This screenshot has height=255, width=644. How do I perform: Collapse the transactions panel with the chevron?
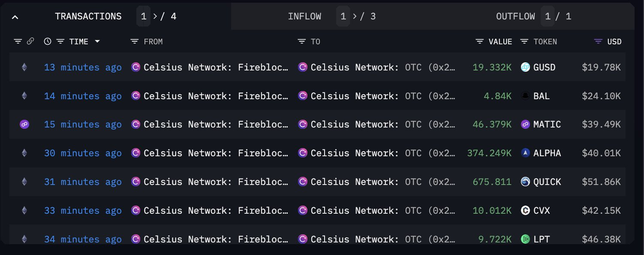pyautogui.click(x=15, y=17)
